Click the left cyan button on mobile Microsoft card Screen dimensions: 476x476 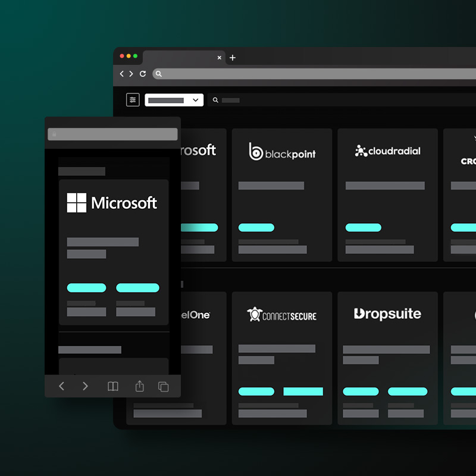pyautogui.click(x=86, y=288)
